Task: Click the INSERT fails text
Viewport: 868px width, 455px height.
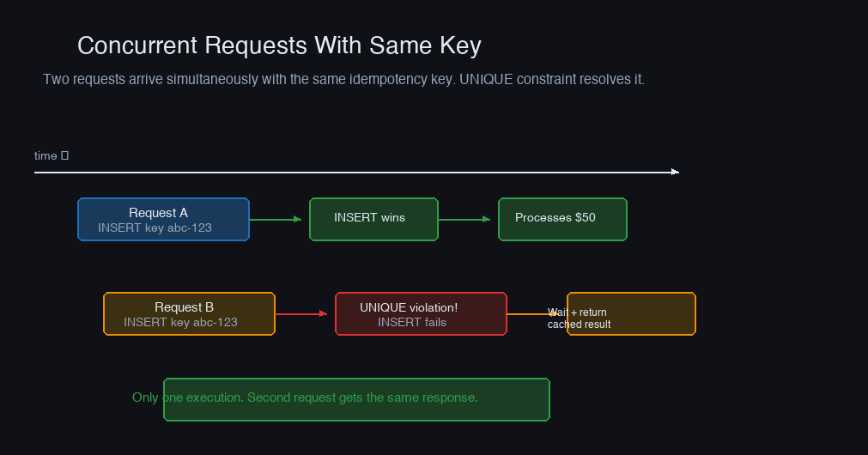Action: pos(412,322)
